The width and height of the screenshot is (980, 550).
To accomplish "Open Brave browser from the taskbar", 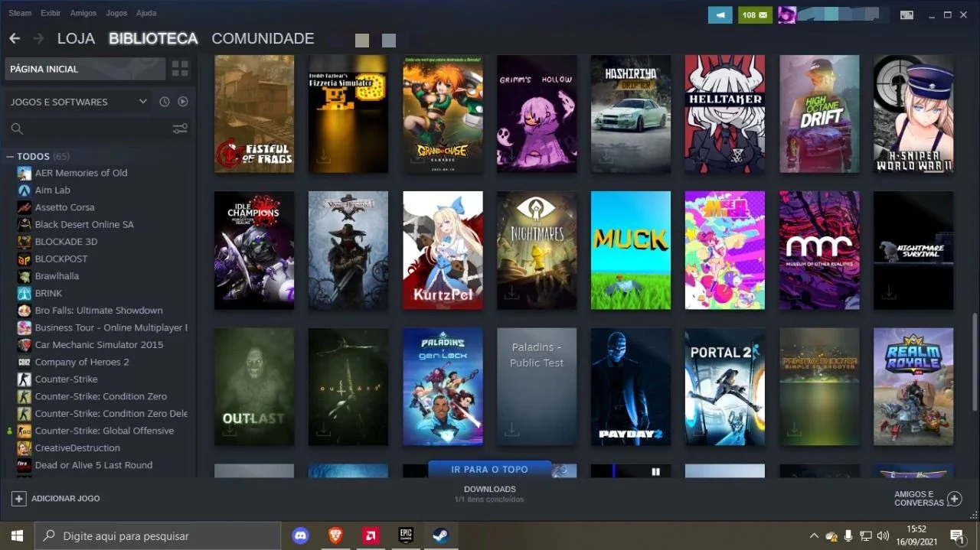I will pos(335,535).
